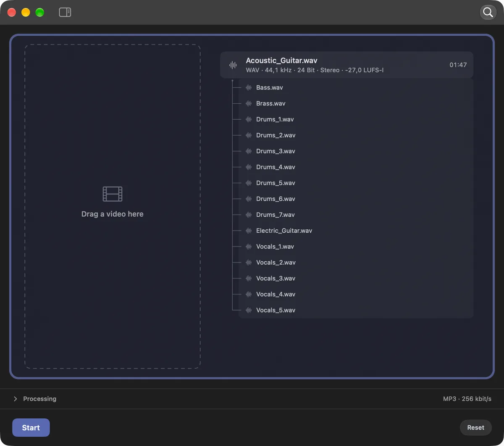Close the window with the red button
This screenshot has height=446, width=504.
click(x=12, y=12)
